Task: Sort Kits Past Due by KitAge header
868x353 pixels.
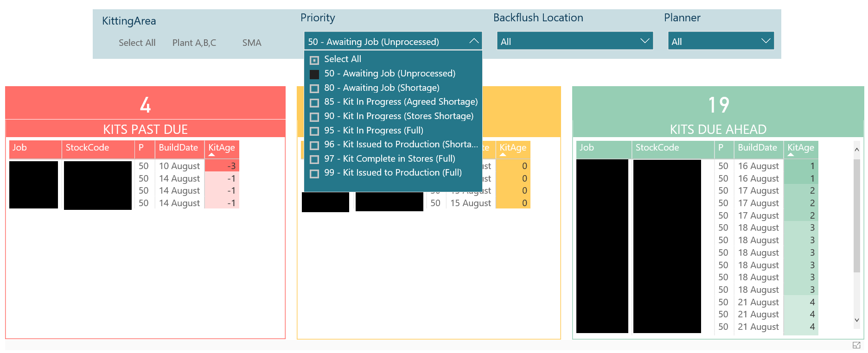Action: point(222,149)
